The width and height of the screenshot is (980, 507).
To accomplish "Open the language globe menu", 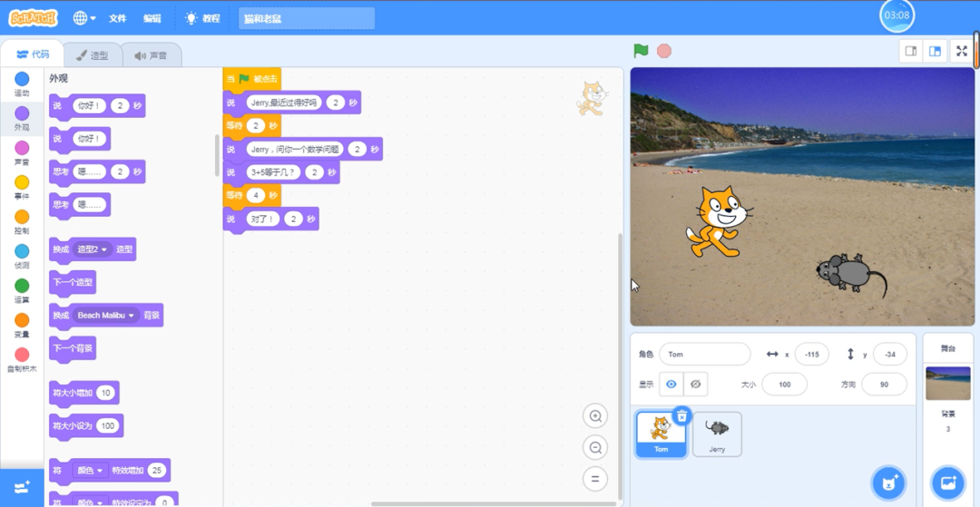I will coord(84,18).
